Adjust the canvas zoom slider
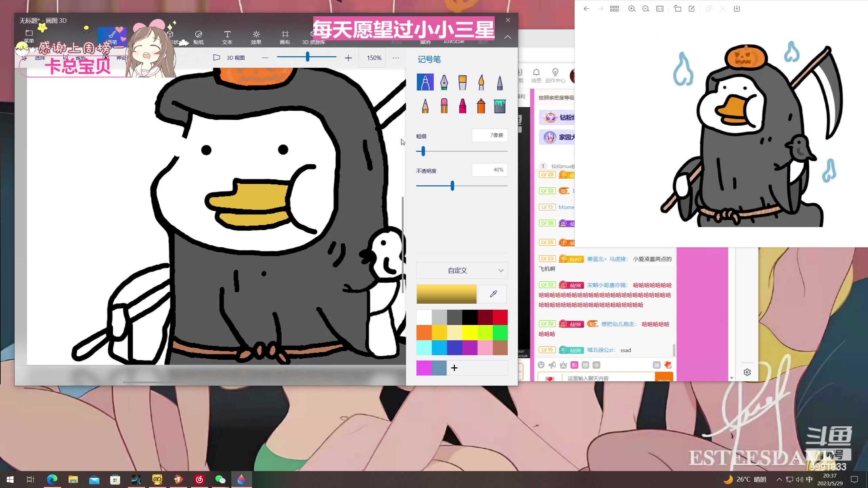868x488 pixels. [307, 57]
